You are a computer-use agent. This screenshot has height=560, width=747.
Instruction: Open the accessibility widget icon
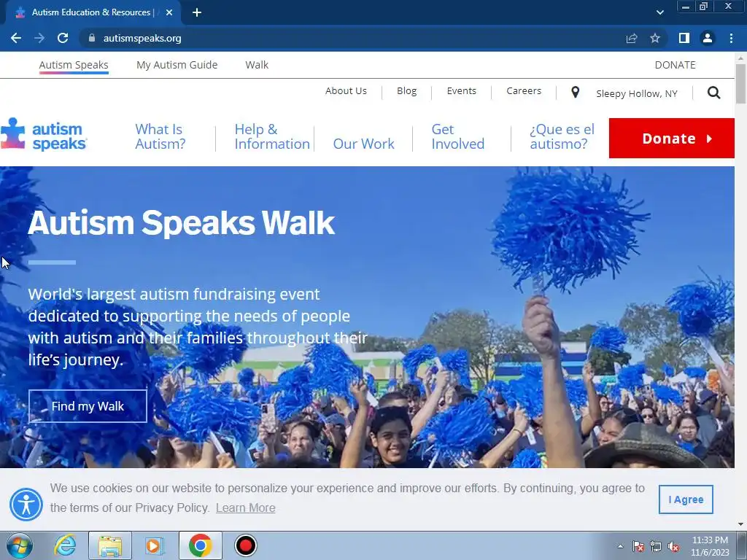coord(26,505)
